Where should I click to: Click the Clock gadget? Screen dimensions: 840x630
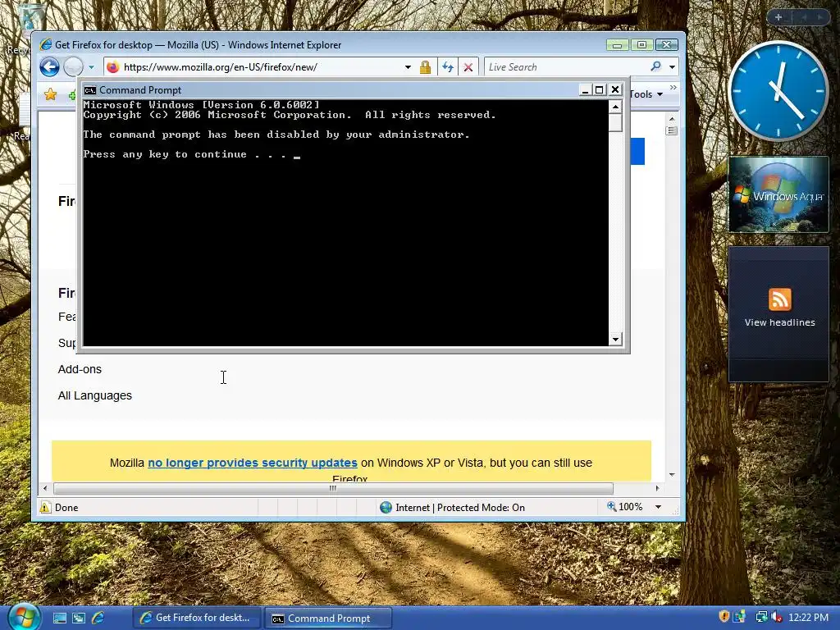778,90
